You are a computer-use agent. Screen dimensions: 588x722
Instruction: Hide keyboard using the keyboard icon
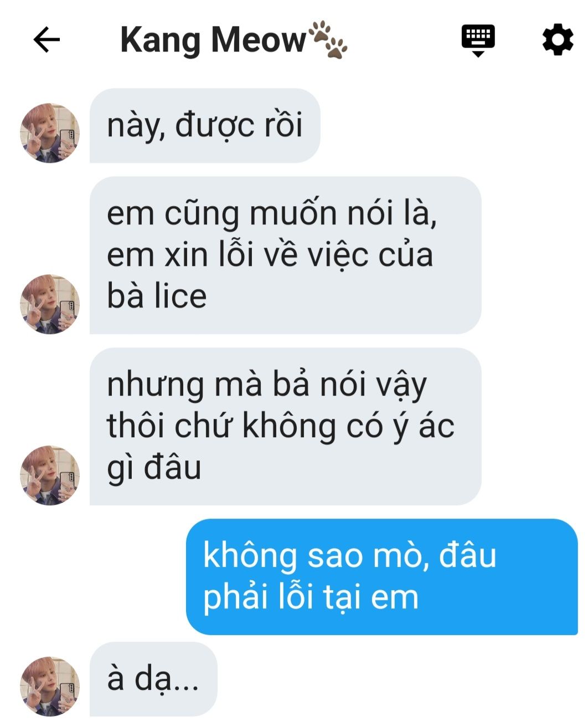pyautogui.click(x=478, y=40)
